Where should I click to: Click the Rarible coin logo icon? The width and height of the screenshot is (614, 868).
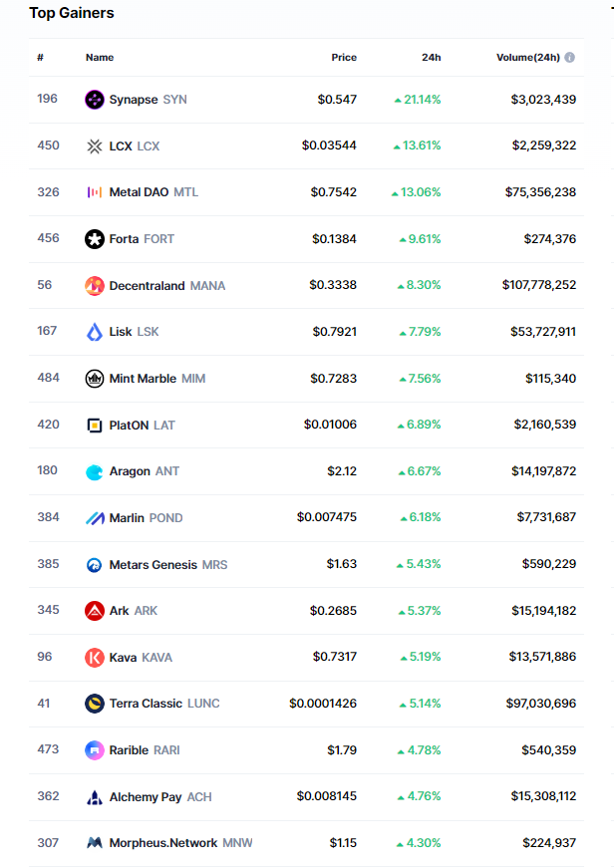95,750
